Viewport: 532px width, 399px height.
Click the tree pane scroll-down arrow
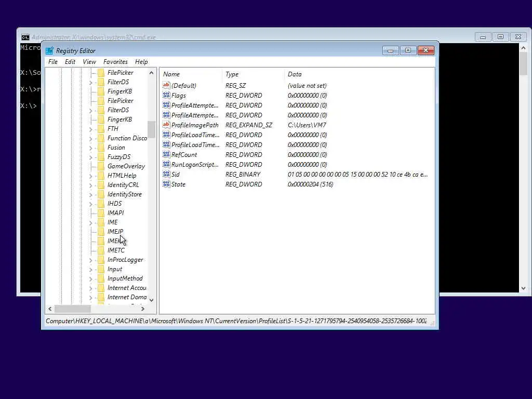click(151, 300)
